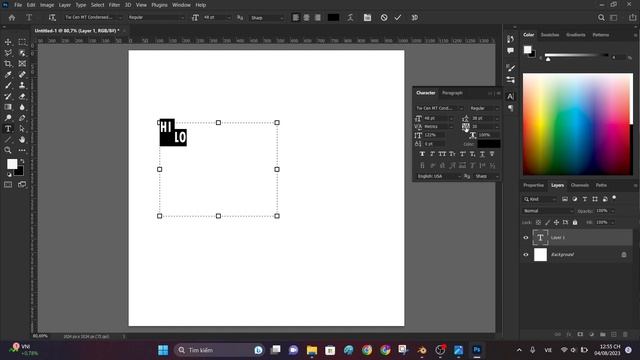Click the Home icon in options bar
The width and height of the screenshot is (640, 360).
(x=12, y=18)
